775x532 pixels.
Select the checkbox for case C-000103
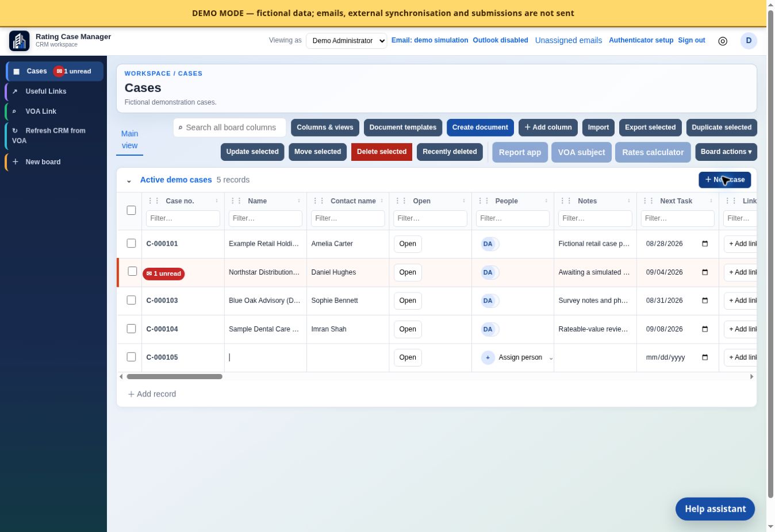click(x=131, y=300)
